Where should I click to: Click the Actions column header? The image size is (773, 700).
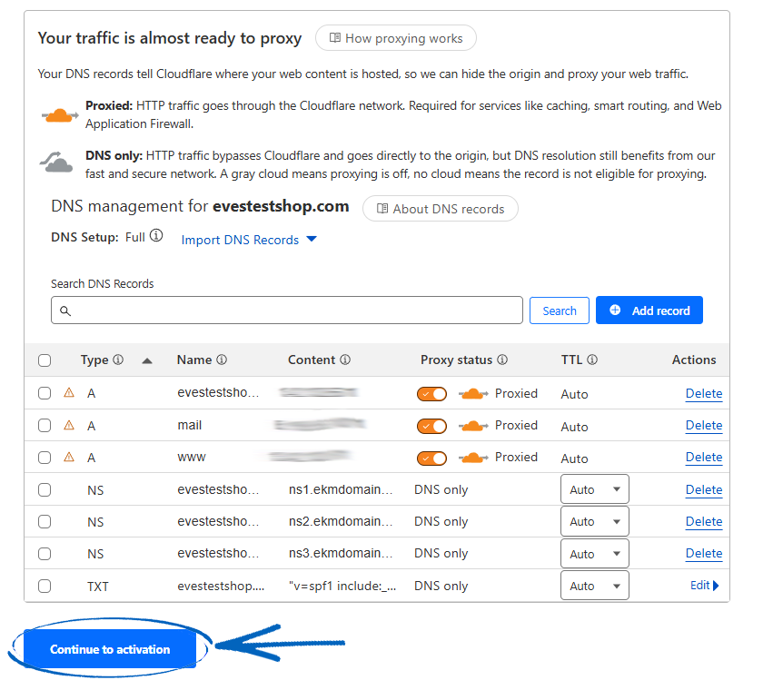point(694,360)
